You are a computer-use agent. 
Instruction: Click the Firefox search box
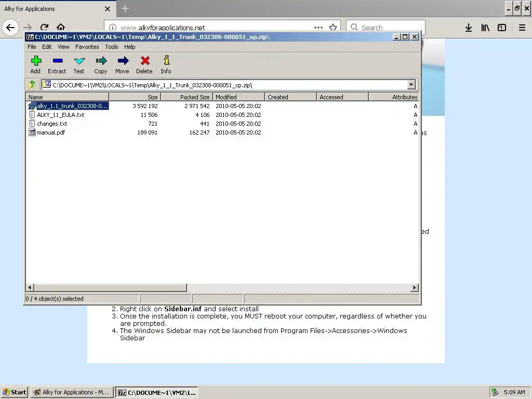pyautogui.click(x=386, y=28)
